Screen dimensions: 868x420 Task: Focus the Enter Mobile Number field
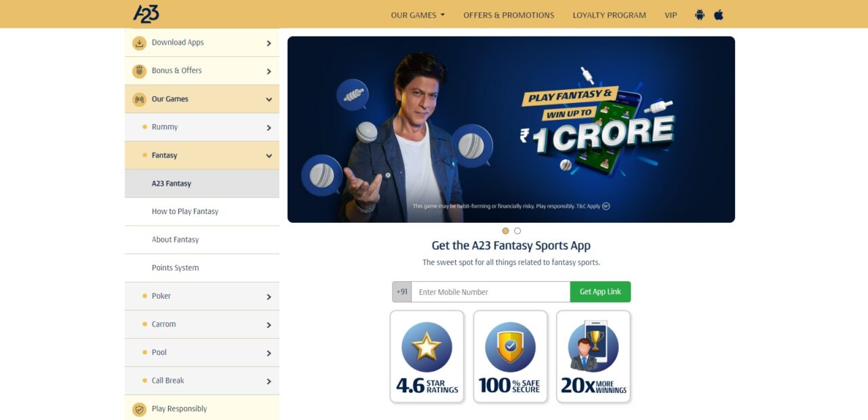(491, 292)
